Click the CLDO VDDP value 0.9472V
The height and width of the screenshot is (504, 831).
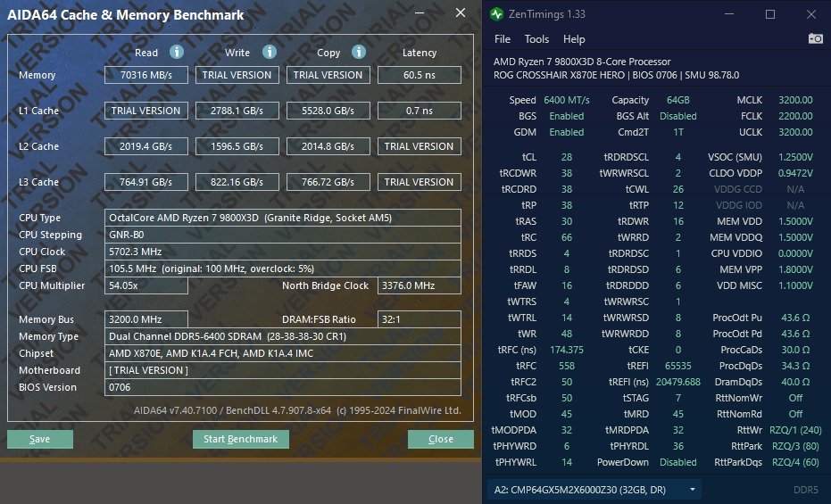pos(795,173)
